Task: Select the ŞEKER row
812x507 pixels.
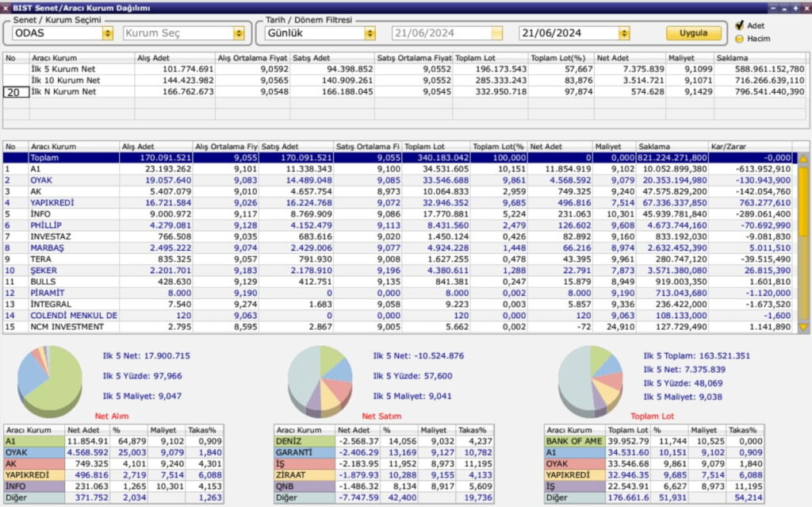Action: coord(398,271)
